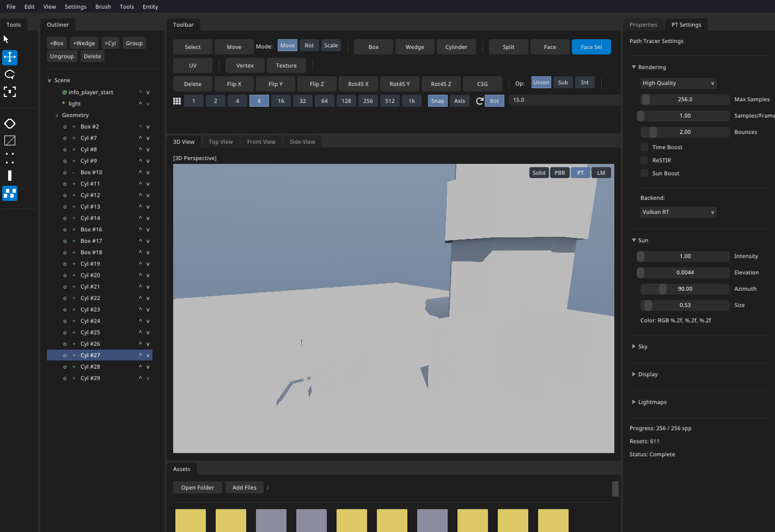Activate the four-arrow move tool
Viewport: 775px width, 532px height.
tap(10, 57)
